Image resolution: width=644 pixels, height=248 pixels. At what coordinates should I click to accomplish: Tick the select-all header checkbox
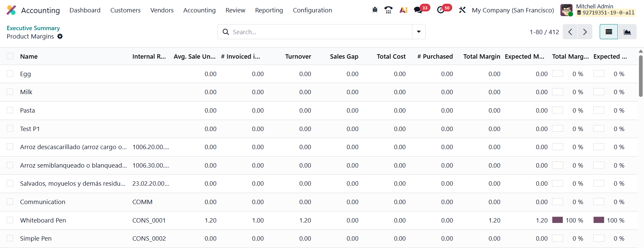pyautogui.click(x=10, y=56)
